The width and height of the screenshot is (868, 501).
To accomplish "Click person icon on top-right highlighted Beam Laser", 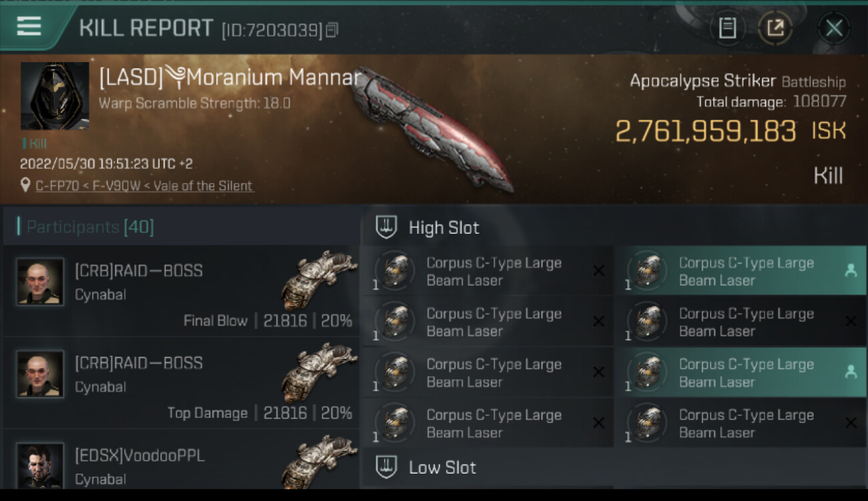I will 851,270.
